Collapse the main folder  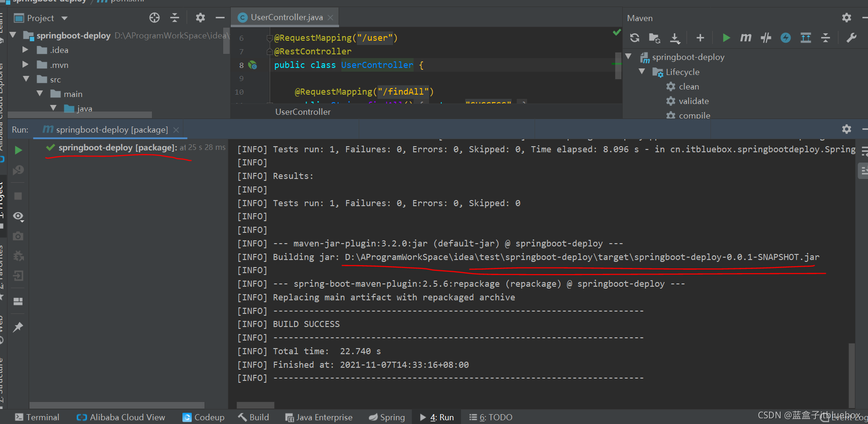click(40, 94)
